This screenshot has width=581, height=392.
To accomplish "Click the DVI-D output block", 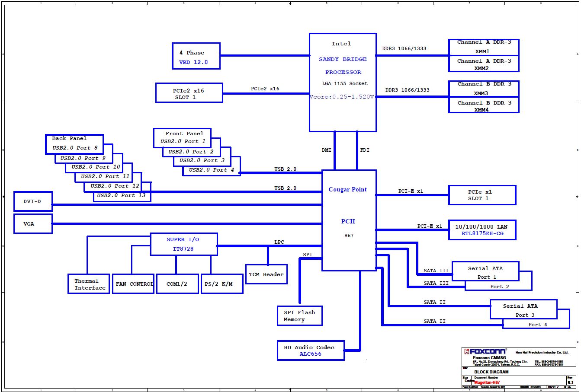I will 33,202.
